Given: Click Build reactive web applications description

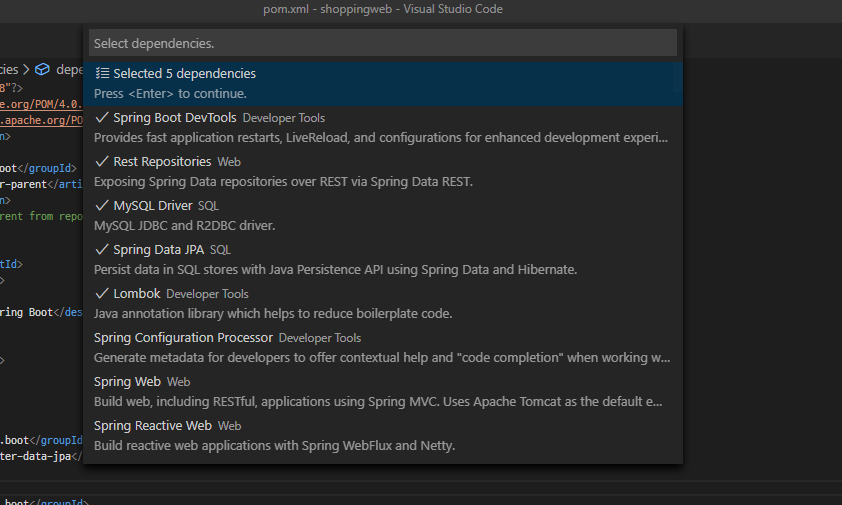Looking at the screenshot, I should (x=274, y=446).
